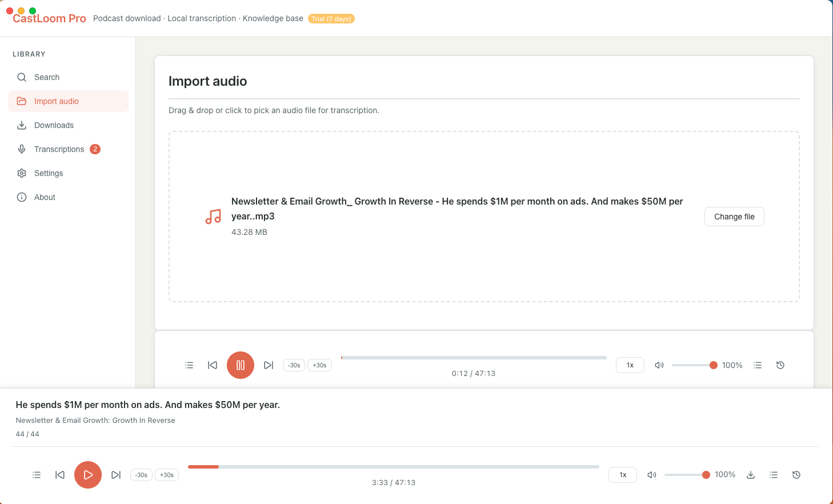Open the speed selector in the bottom player

click(622, 474)
